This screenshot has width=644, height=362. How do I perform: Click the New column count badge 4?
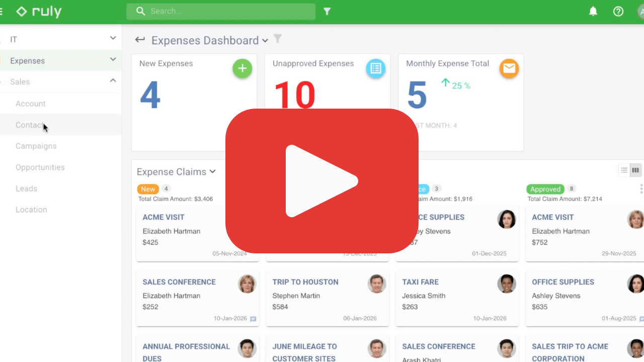(x=166, y=189)
